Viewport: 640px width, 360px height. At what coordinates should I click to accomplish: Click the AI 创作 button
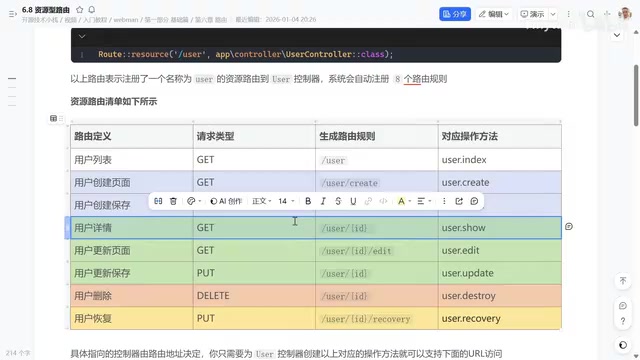226,201
